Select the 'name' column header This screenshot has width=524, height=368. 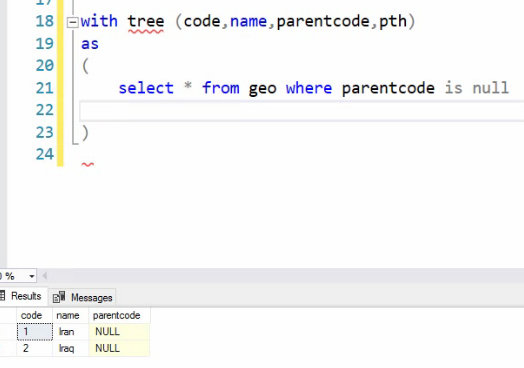coord(71,315)
